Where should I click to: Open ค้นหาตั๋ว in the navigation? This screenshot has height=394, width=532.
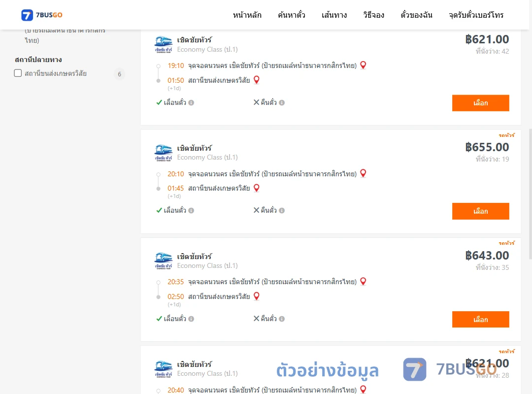292,15
